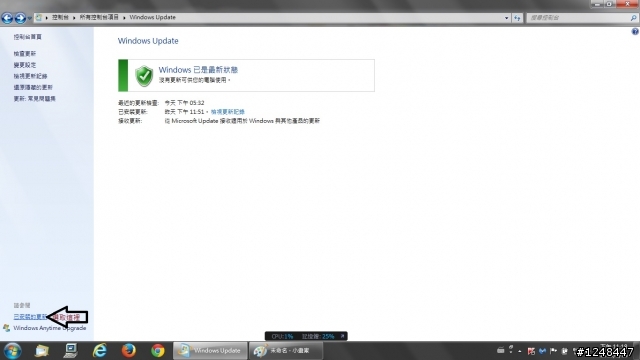This screenshot has width=640, height=360.
Task: Launch Google Chrome from the taskbar
Action: click(158, 351)
